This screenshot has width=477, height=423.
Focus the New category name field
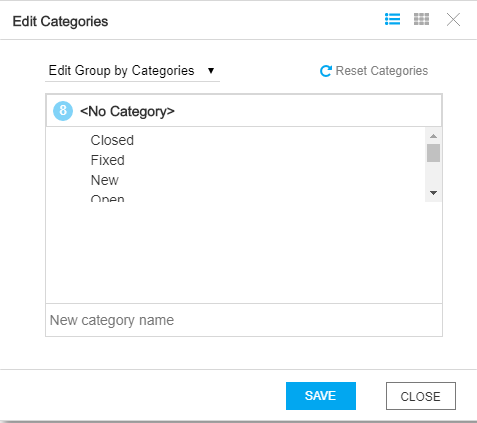[x=244, y=320]
